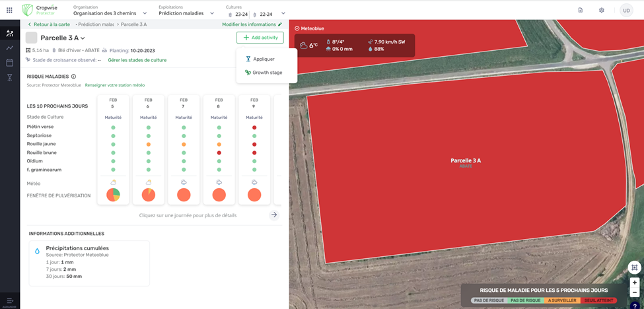Zoom in on the map
This screenshot has height=309, width=644.
(x=634, y=283)
